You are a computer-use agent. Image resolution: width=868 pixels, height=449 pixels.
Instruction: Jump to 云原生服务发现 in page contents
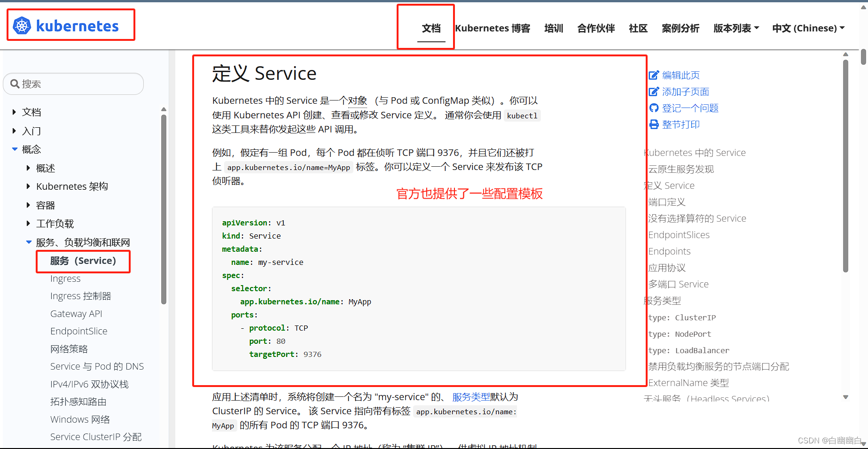(681, 169)
